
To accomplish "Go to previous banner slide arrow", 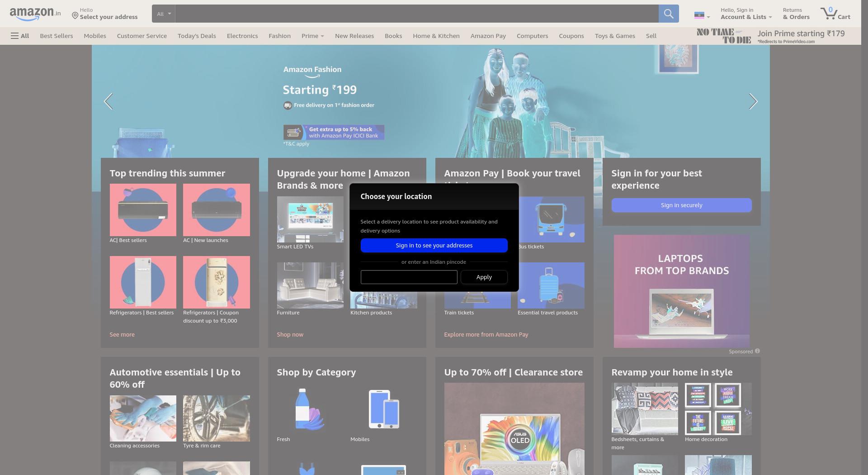I will 108,101.
